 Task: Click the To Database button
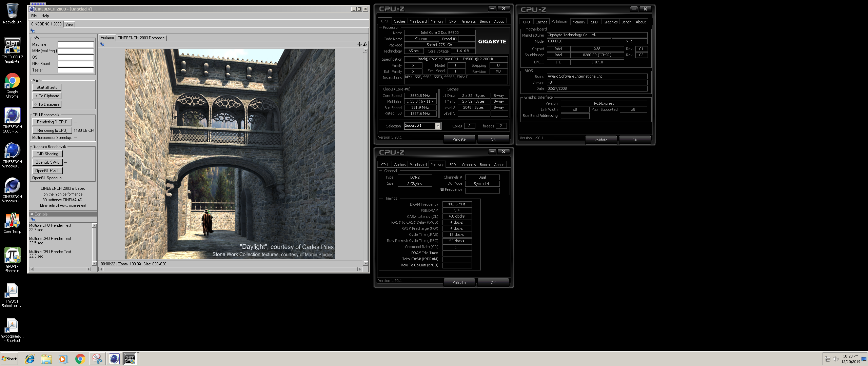47,104
